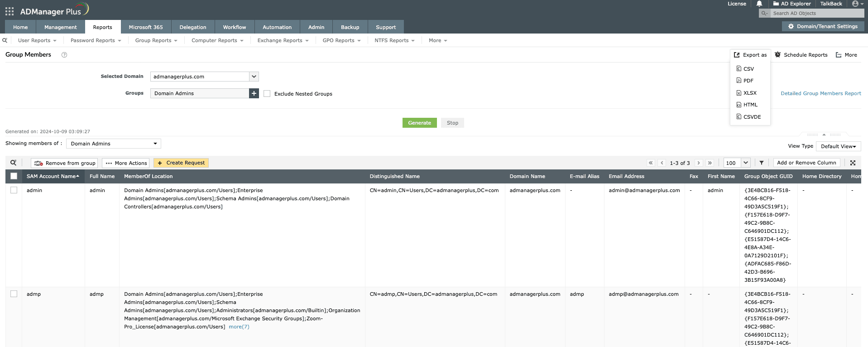Open the apps grid launcher icon

coord(10,11)
